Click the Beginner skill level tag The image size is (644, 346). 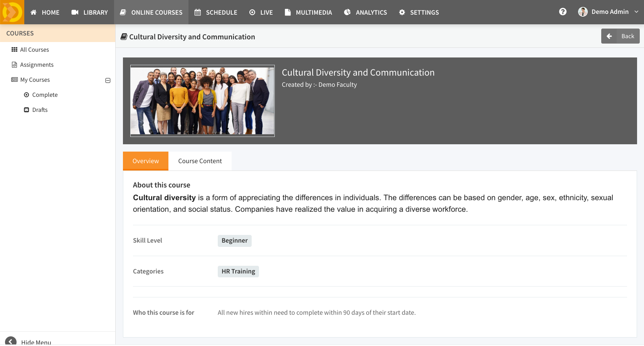point(234,241)
